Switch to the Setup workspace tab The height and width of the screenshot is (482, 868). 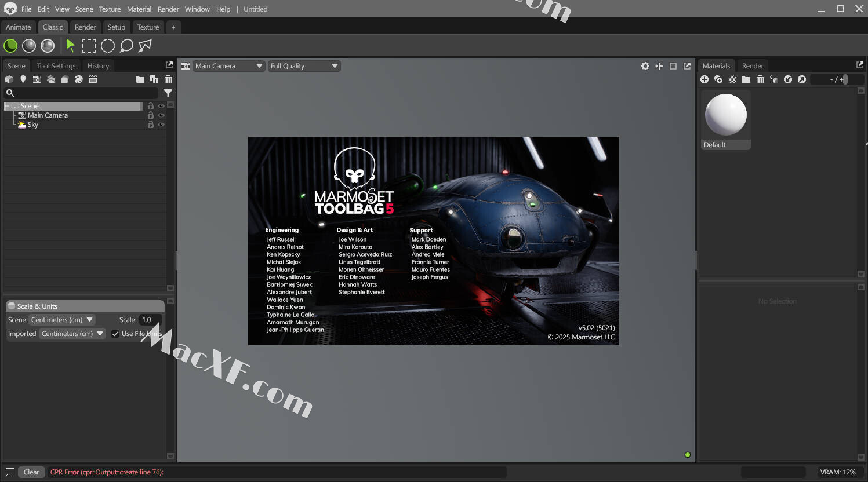117,27
